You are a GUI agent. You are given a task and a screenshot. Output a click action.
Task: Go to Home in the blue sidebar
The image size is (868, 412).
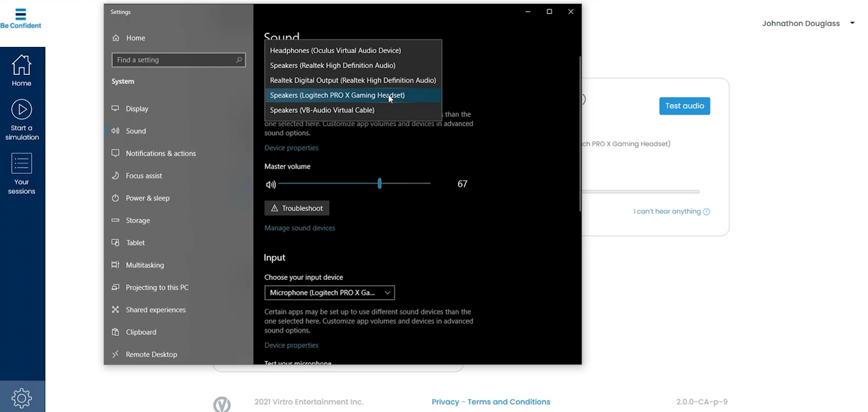pos(21,69)
